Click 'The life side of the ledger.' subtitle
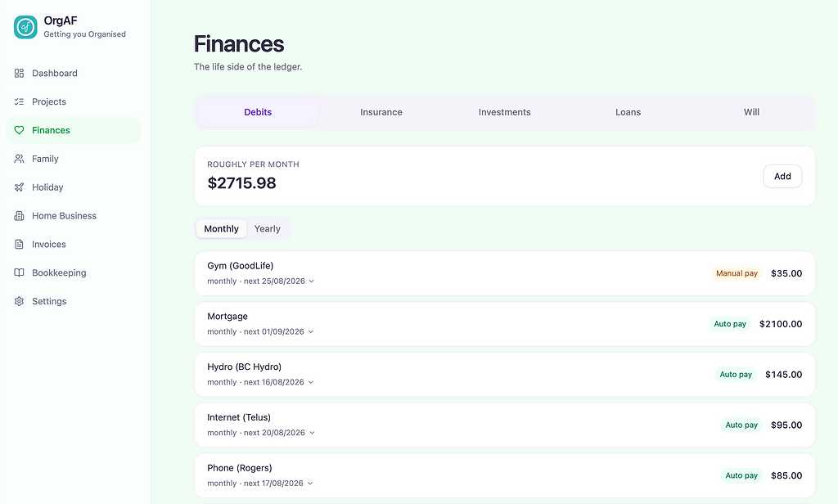This screenshot has width=838, height=504. (248, 67)
